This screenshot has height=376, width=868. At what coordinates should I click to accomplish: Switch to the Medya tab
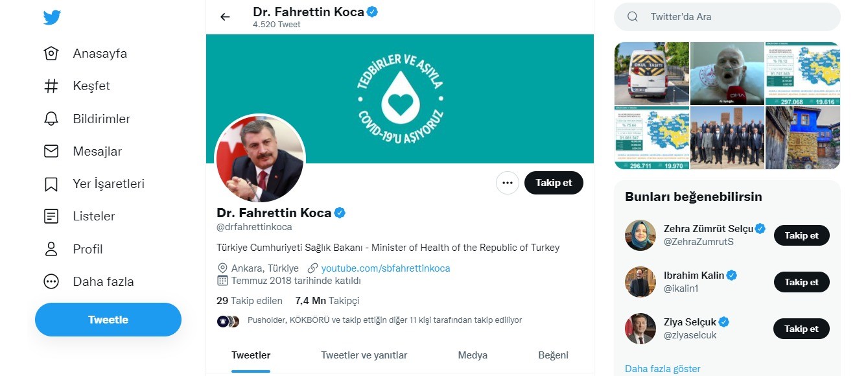click(472, 355)
